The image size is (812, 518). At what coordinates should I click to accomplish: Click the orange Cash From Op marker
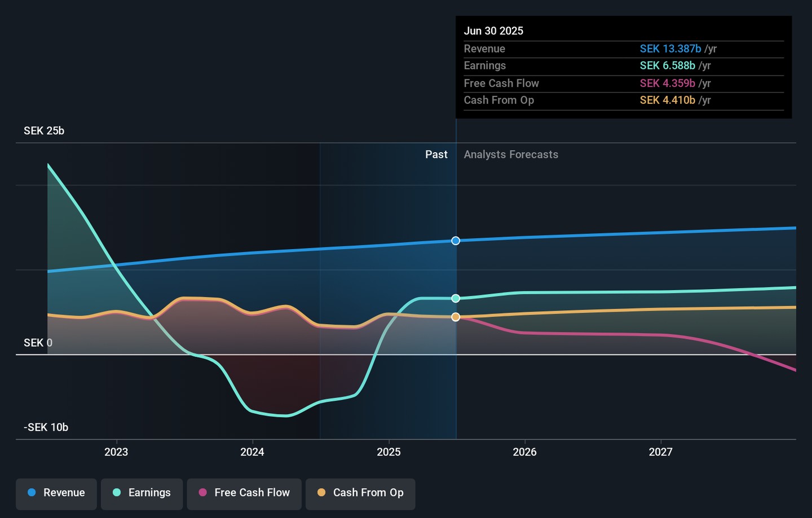456,317
